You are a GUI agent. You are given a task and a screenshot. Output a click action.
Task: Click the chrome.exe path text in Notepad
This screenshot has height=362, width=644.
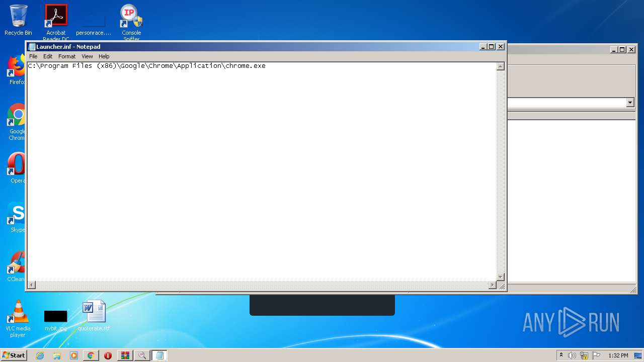[146, 66]
